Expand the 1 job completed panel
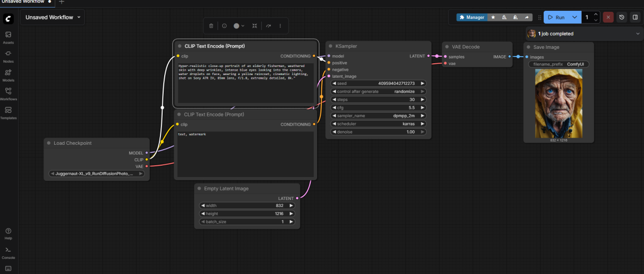Viewport: 644px width, 274px height. pos(638,34)
